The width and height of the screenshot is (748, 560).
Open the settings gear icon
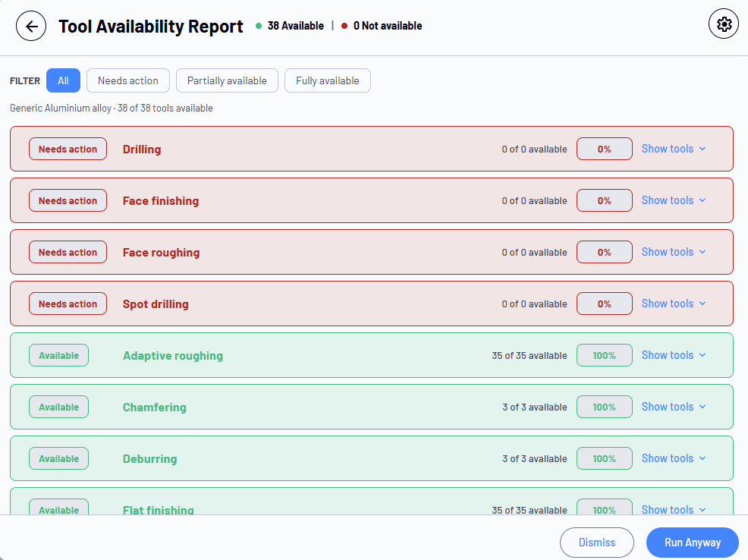[723, 24]
